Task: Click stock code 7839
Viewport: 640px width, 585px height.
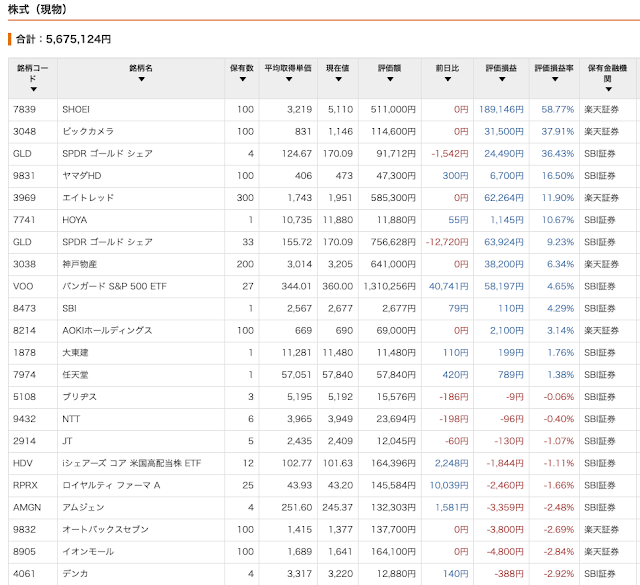Action: click(24, 109)
